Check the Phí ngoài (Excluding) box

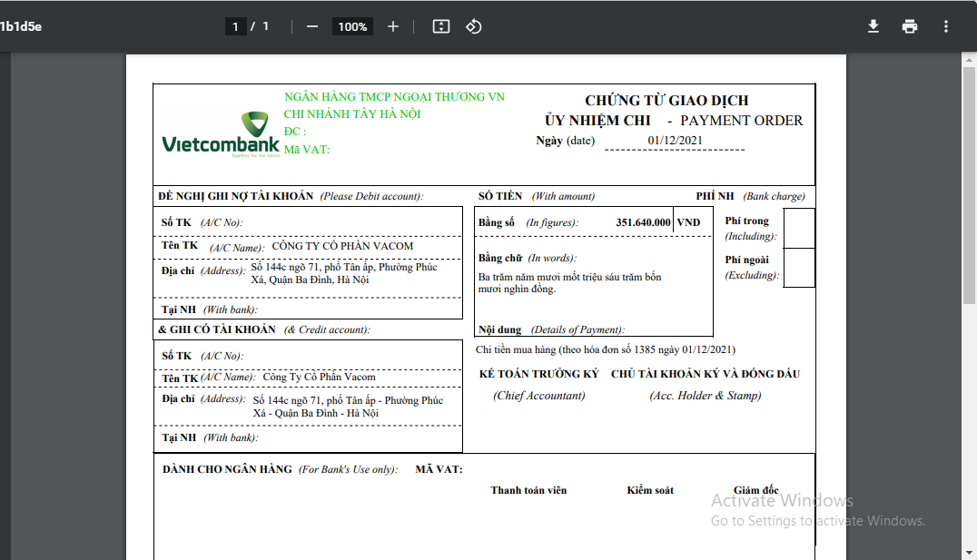coord(799,268)
